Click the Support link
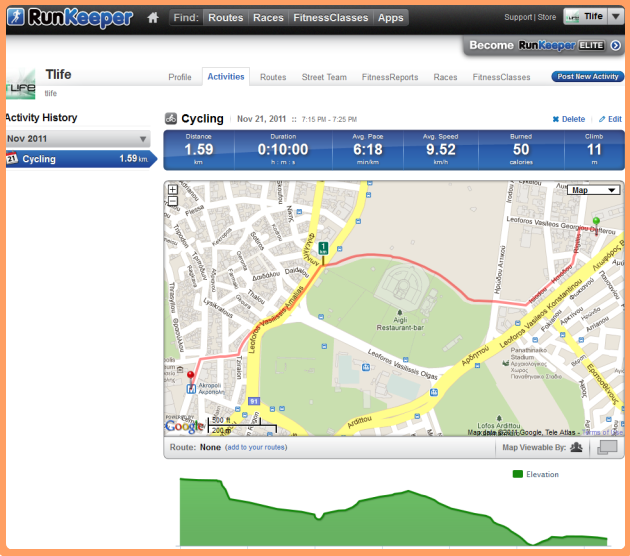 tap(518, 17)
